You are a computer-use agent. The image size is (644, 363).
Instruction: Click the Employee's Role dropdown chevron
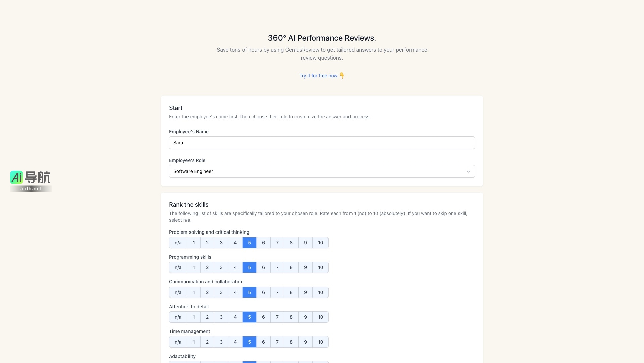[x=468, y=171]
